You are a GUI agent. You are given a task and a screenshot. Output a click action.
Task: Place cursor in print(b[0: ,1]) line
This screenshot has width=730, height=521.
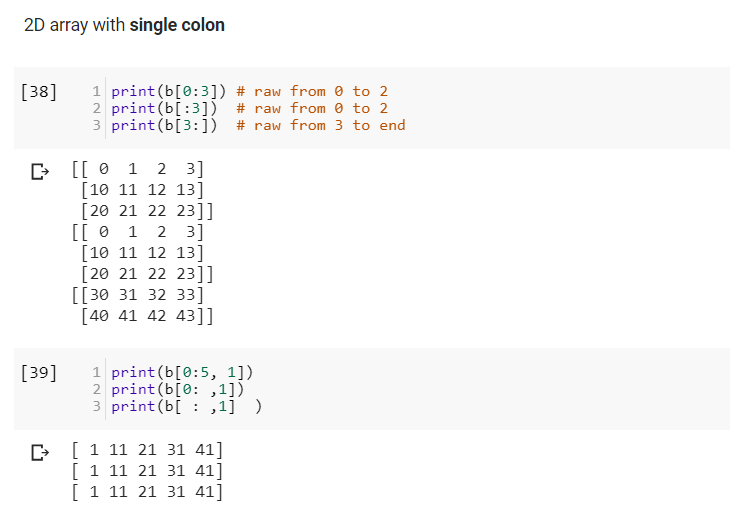178,389
